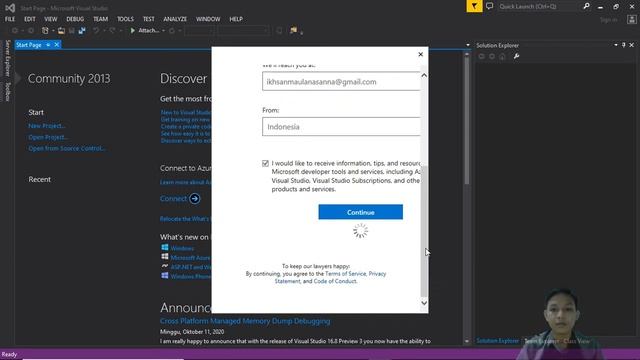Open the notifications flag icon
Viewport: 640px width, 360px height.
point(474,6)
